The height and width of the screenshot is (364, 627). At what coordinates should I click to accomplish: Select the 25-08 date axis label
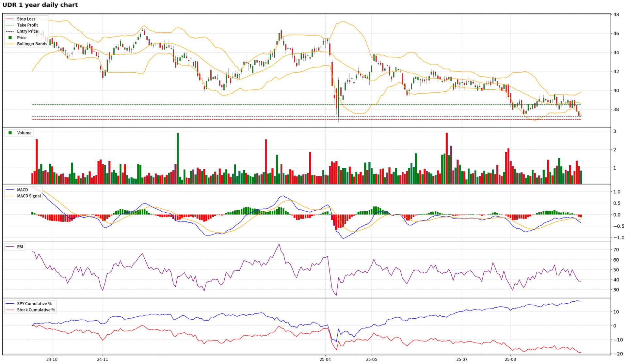coord(510,359)
